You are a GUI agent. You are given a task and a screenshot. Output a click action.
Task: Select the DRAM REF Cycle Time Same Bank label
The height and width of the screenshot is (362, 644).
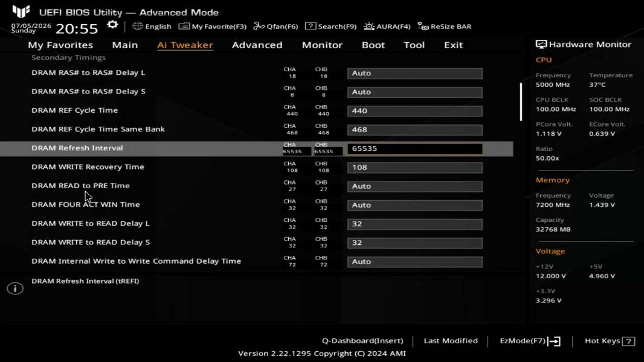click(x=98, y=129)
